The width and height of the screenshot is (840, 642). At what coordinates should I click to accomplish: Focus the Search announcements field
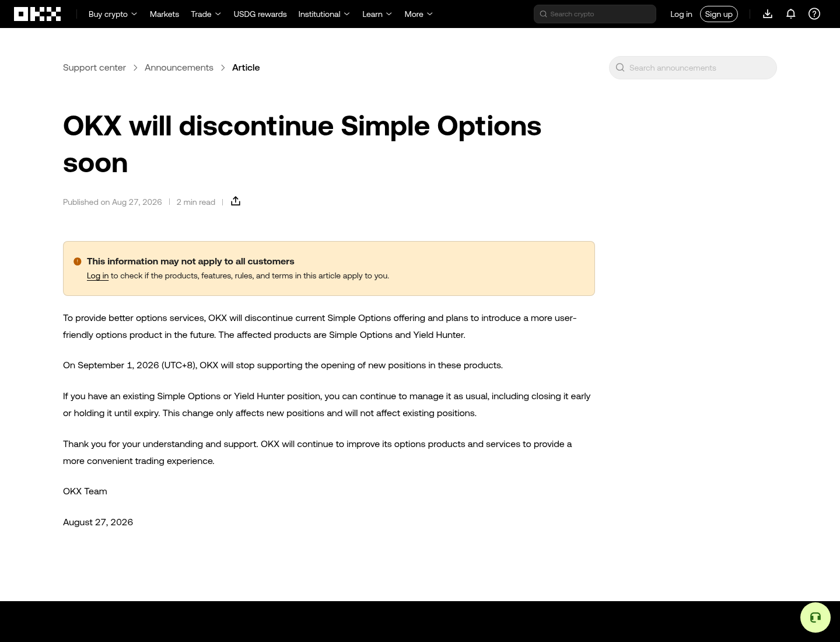point(693,68)
